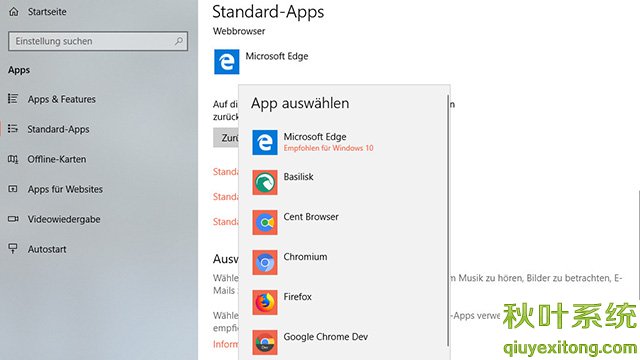Open current default browser Microsoft Edge entry
The width and height of the screenshot is (640, 360).
pos(261,62)
